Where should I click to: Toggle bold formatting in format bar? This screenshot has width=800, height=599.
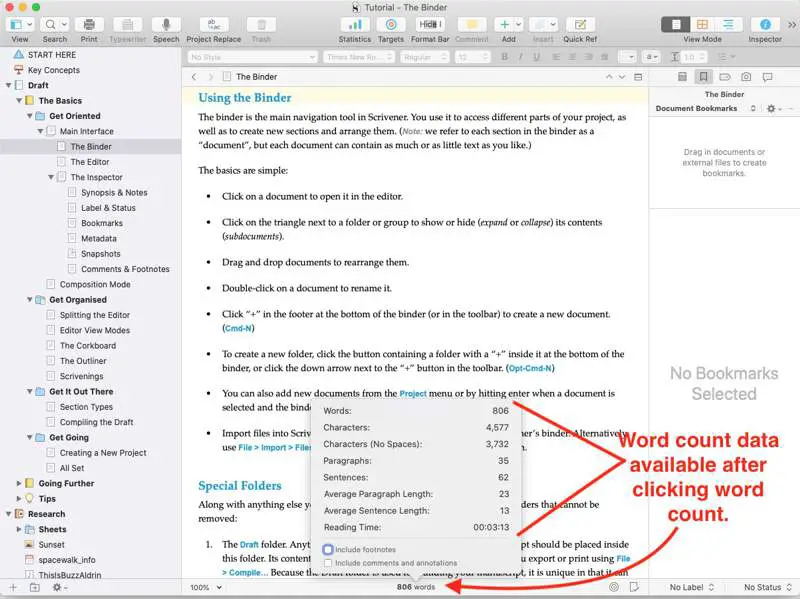505,57
